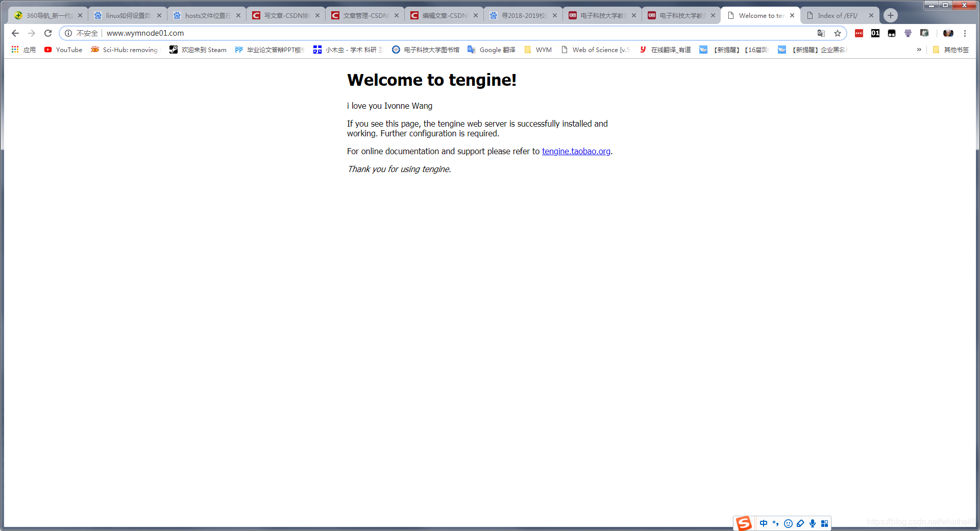Toggle full-width punctuation in Sogou bar

pyautogui.click(x=775, y=523)
